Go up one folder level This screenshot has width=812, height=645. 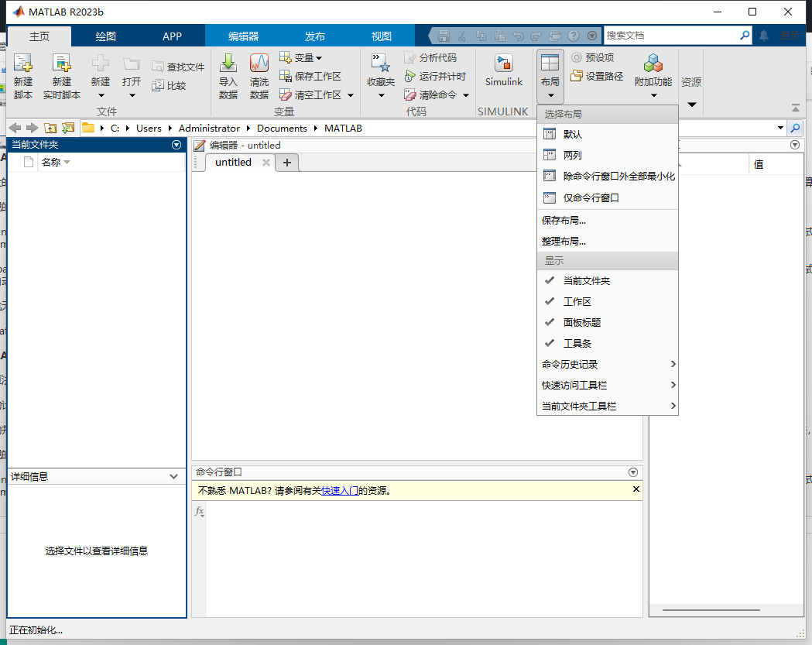50,128
